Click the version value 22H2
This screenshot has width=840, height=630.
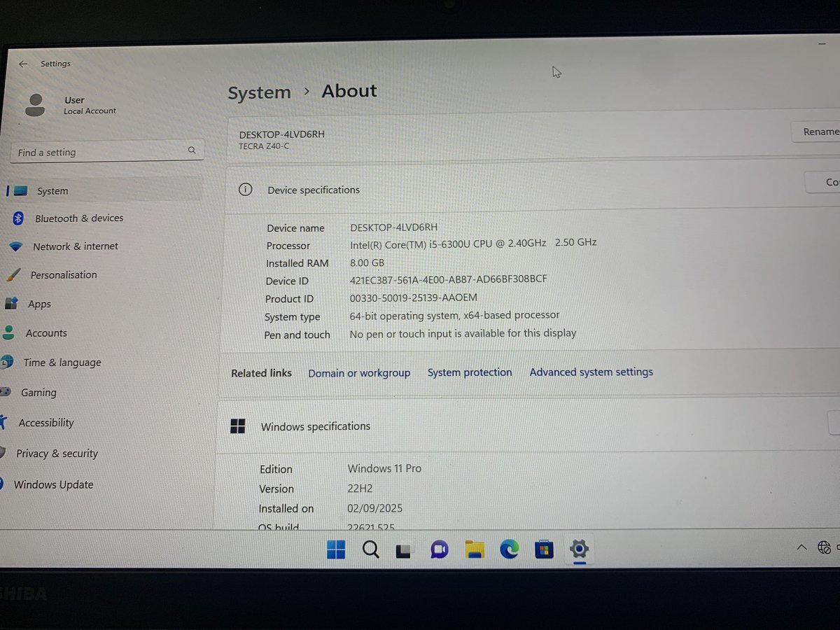pos(361,488)
